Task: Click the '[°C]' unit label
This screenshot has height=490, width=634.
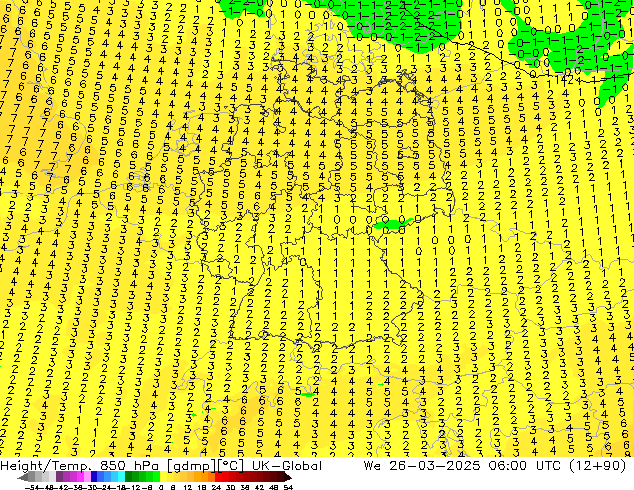Action: tap(231, 466)
